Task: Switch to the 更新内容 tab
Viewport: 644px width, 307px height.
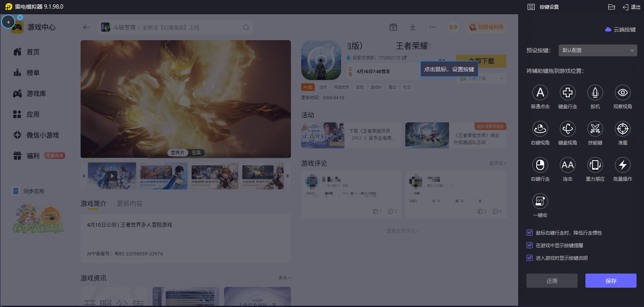Action: tap(129, 203)
